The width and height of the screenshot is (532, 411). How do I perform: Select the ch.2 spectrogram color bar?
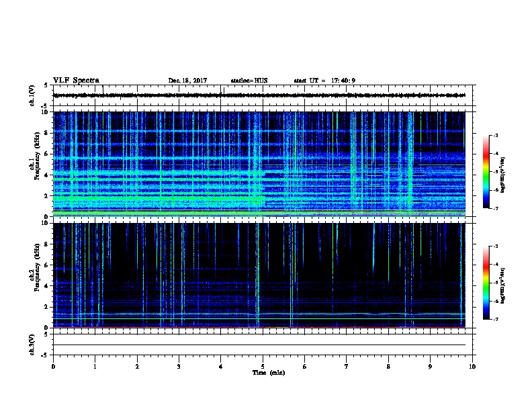(x=486, y=283)
